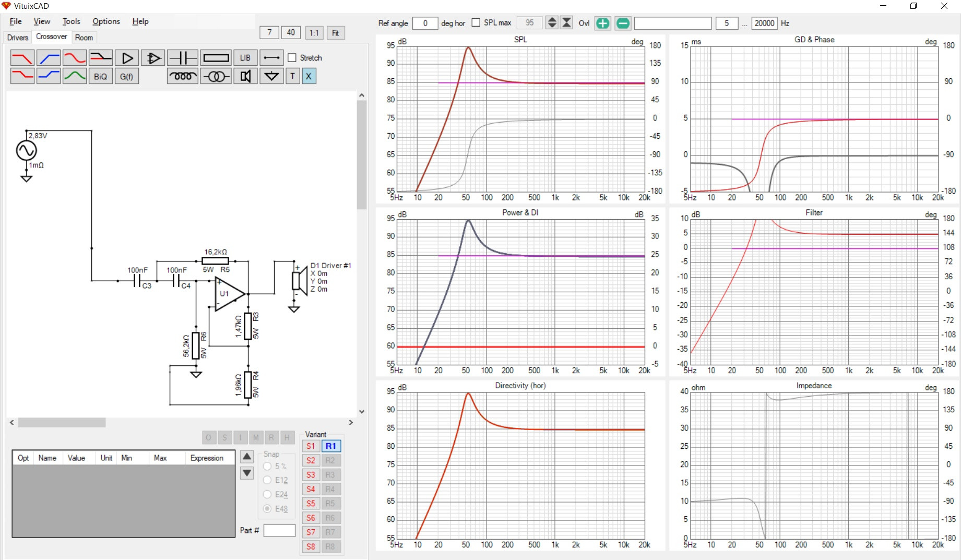The height and width of the screenshot is (560, 961).
Task: Enable the Stretch checkbox
Action: (292, 58)
